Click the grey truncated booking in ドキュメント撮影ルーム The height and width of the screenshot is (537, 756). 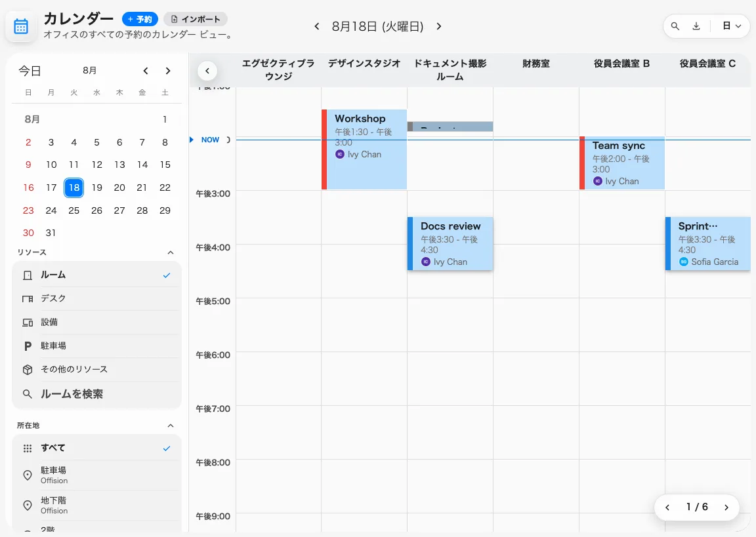[450, 127]
